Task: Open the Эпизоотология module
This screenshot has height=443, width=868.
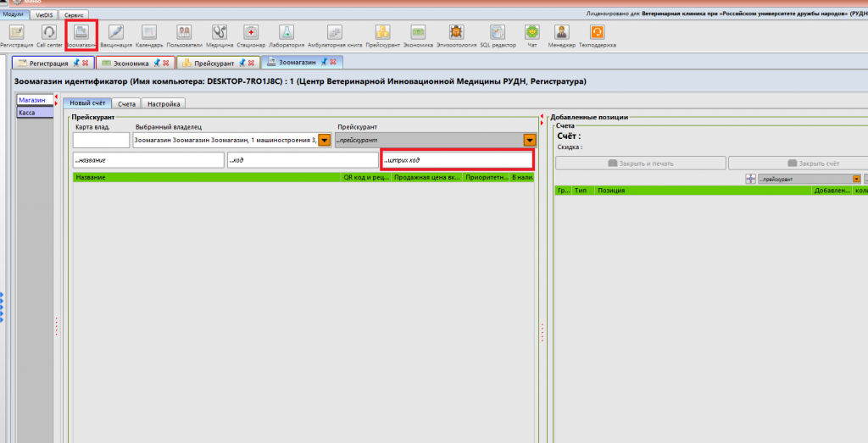Action: 456,34
